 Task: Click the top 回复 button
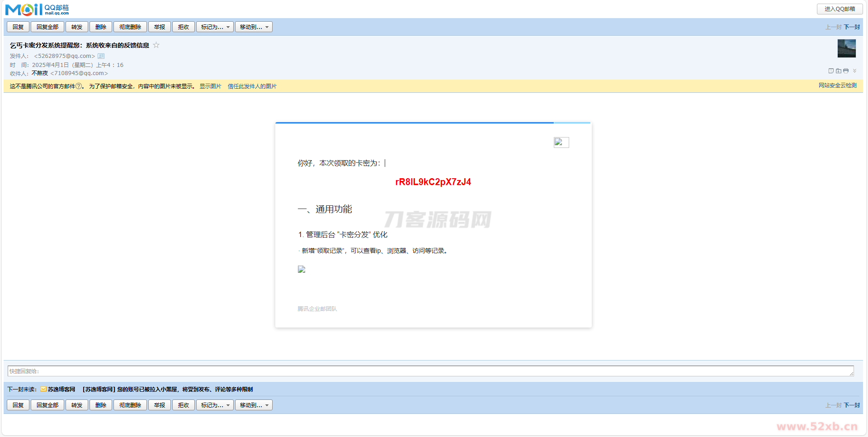(x=18, y=27)
